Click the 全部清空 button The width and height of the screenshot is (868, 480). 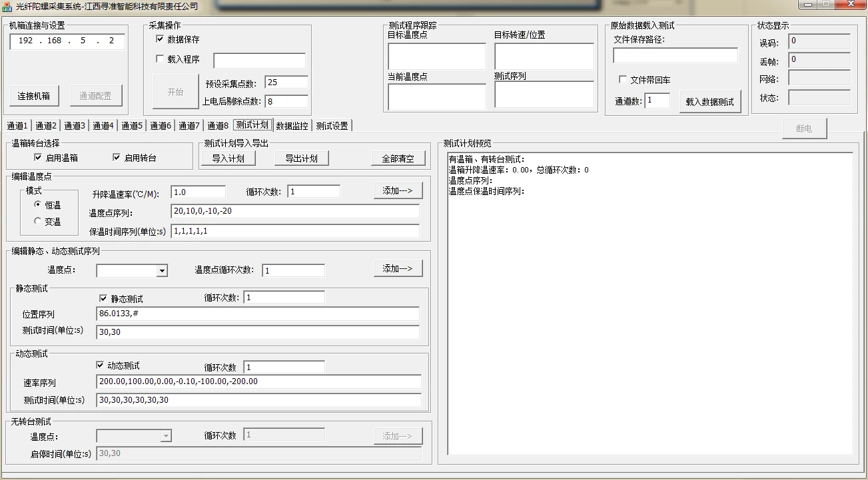[398, 158]
